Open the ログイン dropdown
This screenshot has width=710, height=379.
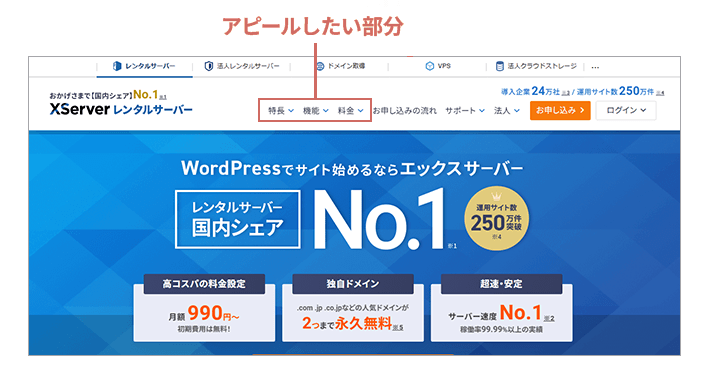pyautogui.click(x=626, y=110)
